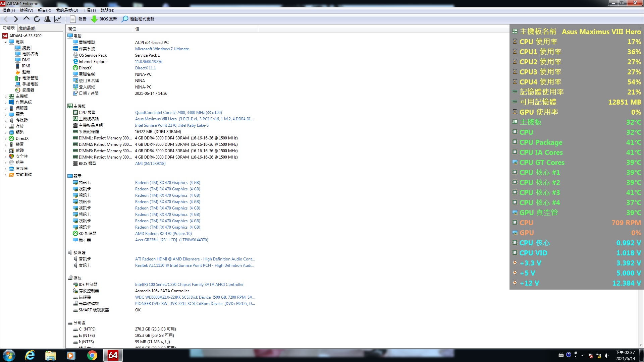Expand the 作業系統 tree node
Screen dimensions: 644x362
click(5, 103)
